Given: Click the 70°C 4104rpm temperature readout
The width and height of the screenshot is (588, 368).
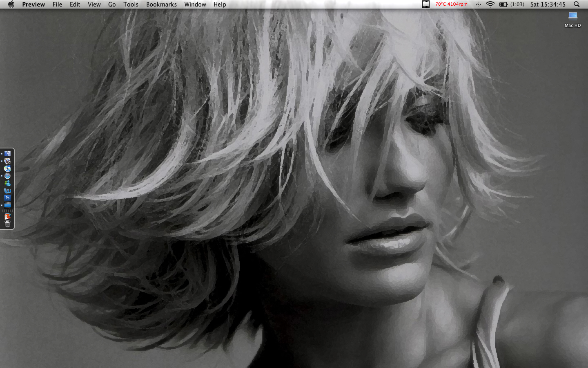Looking at the screenshot, I should pos(451,4).
